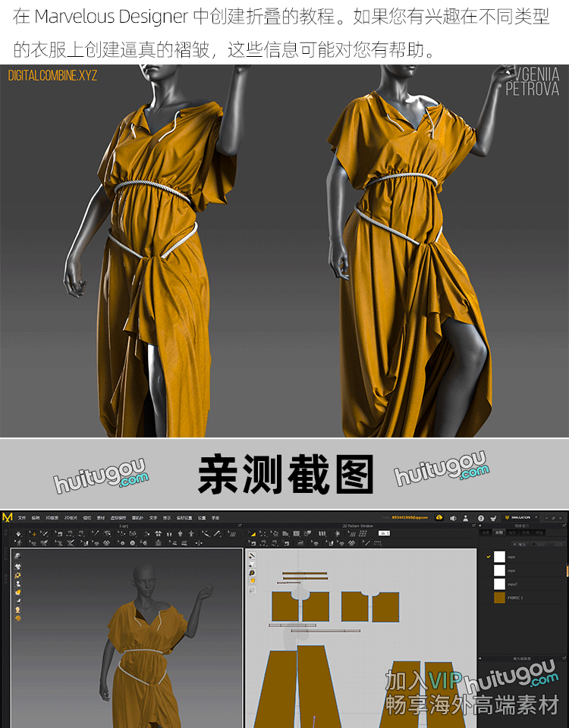Screen dimensions: 569x728
Task: Click the white garment display icon in 3D viewport strip
Action: click(x=17, y=566)
